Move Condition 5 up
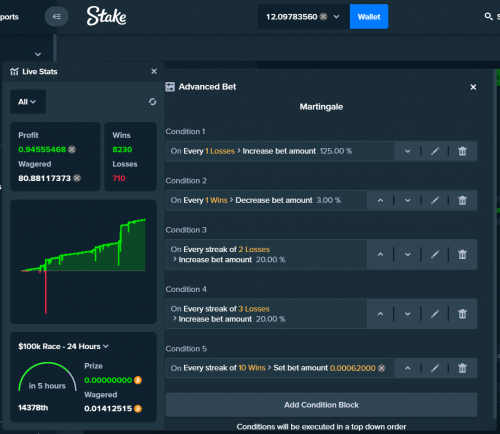500x434 pixels. (407, 368)
